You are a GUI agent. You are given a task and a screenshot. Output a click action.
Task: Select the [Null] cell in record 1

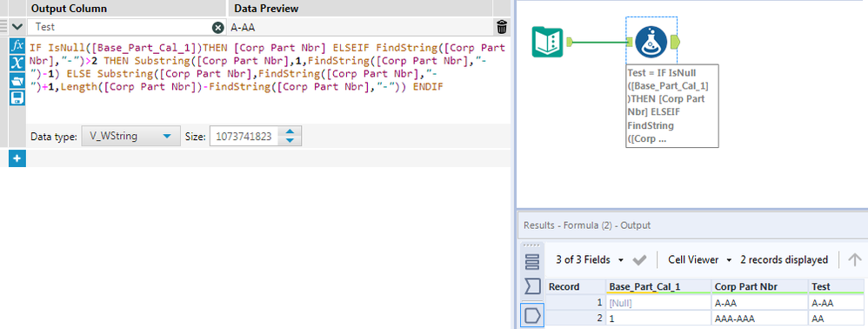(x=658, y=302)
